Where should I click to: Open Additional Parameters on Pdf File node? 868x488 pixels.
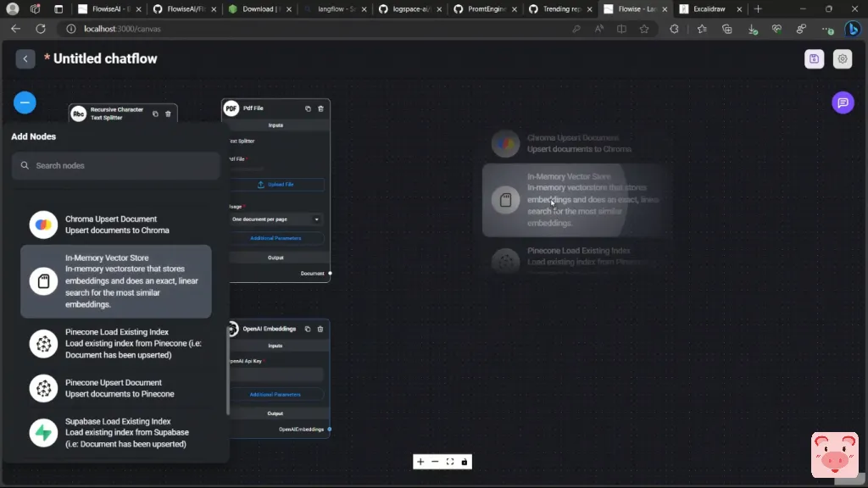click(x=275, y=238)
